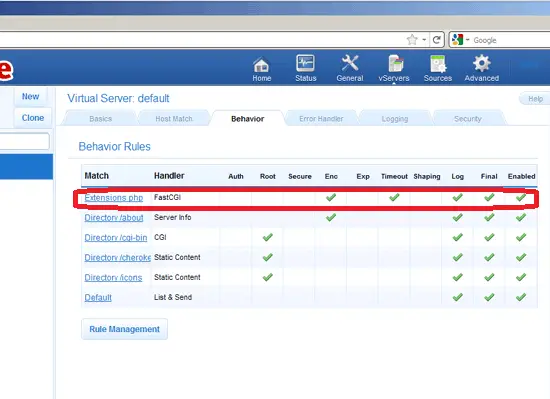Click Enc checkmark in Extensions php row
This screenshot has height=399, width=550.
click(331, 197)
